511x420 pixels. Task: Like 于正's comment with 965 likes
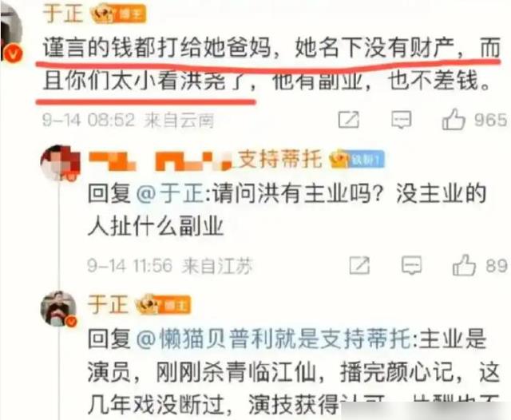click(454, 119)
